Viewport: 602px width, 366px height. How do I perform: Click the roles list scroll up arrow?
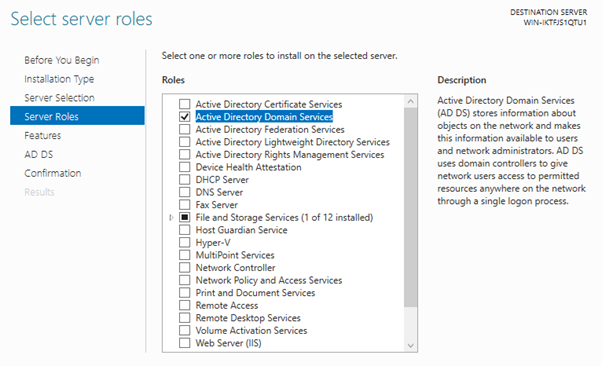(x=410, y=101)
